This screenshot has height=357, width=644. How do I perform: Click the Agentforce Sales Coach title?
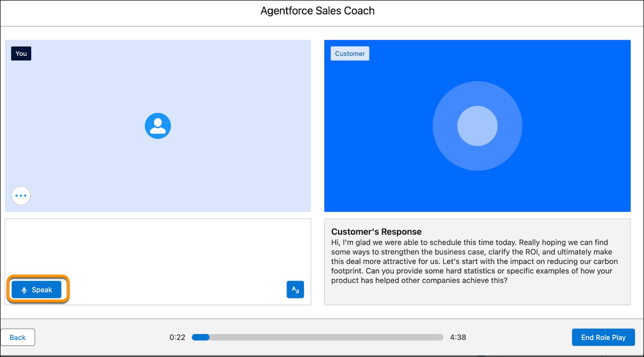pyautogui.click(x=318, y=11)
